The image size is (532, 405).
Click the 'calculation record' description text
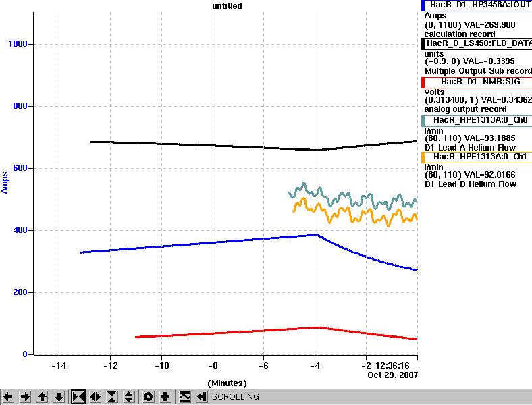(x=460, y=34)
